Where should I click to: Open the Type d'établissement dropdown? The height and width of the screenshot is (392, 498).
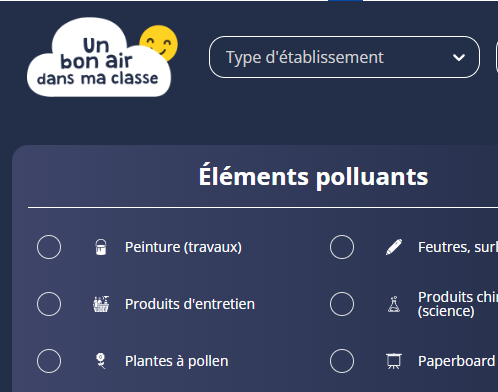(x=344, y=57)
